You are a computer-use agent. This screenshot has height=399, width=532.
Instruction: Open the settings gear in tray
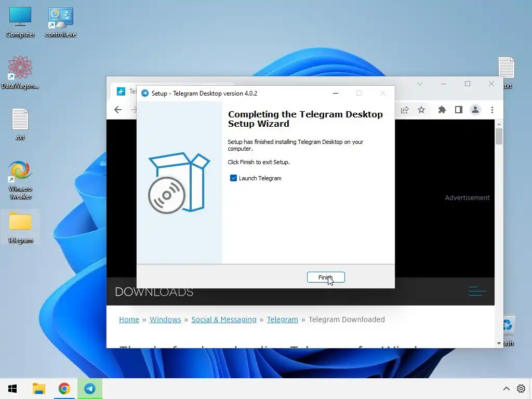[521, 389]
